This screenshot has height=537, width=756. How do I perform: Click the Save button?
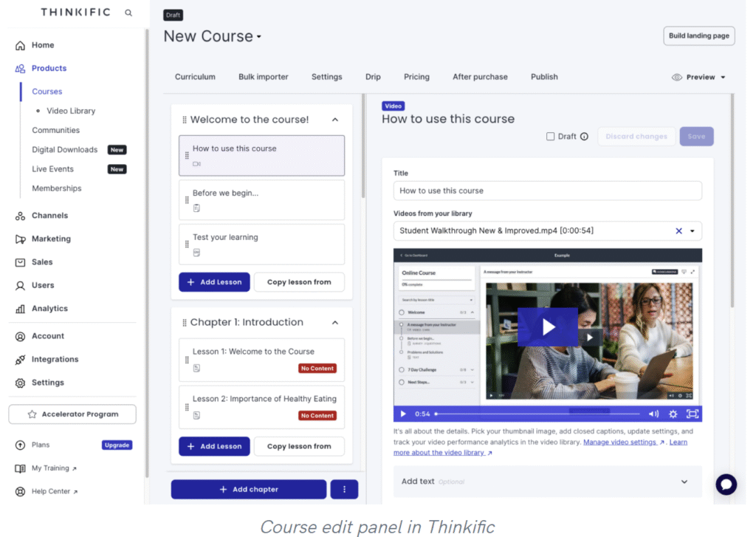click(x=696, y=137)
